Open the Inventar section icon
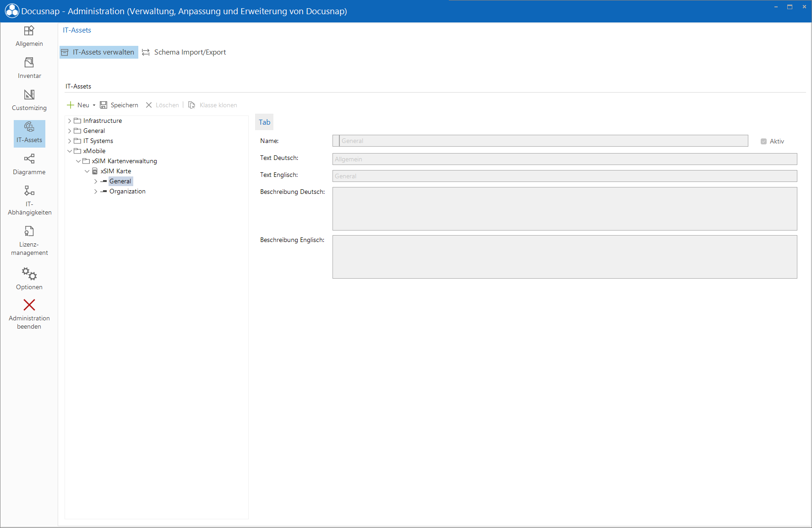 point(29,62)
